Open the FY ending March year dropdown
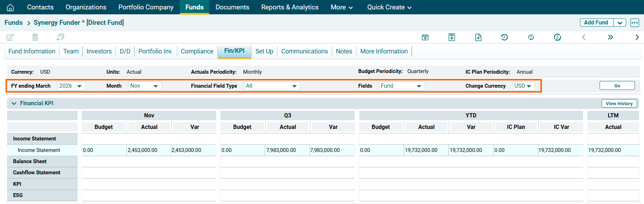 (x=71, y=86)
